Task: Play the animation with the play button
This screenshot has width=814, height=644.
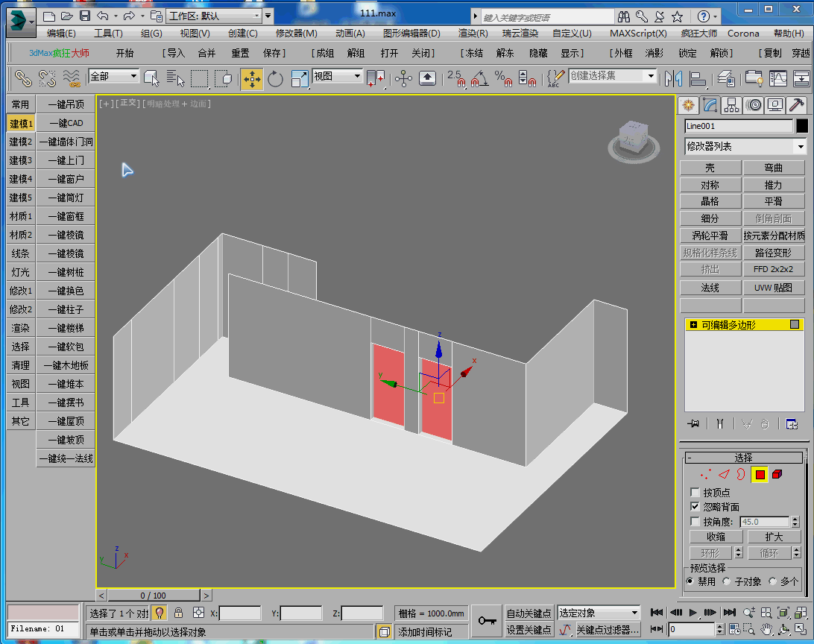Action: click(692, 613)
